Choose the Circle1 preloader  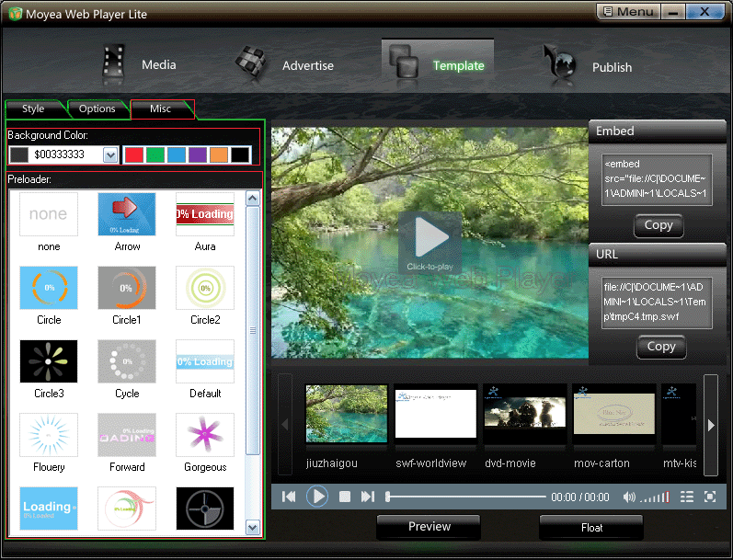click(127, 288)
